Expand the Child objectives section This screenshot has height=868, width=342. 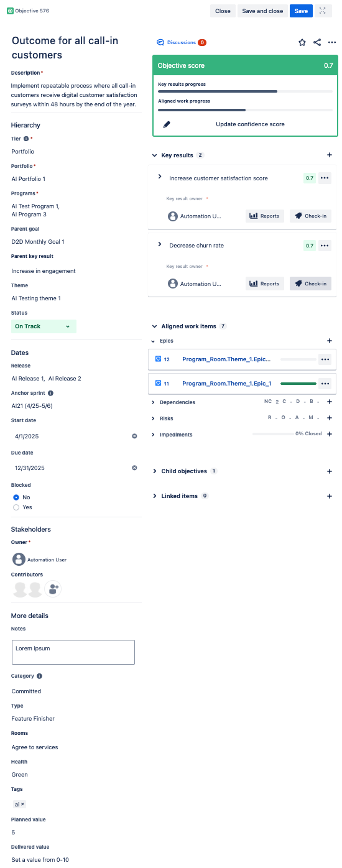(155, 471)
